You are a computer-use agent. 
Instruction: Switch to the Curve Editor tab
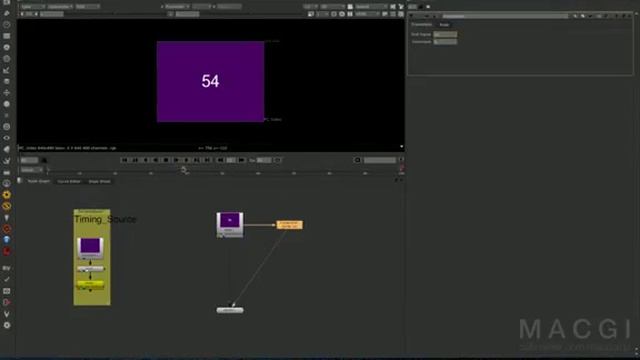click(69, 181)
